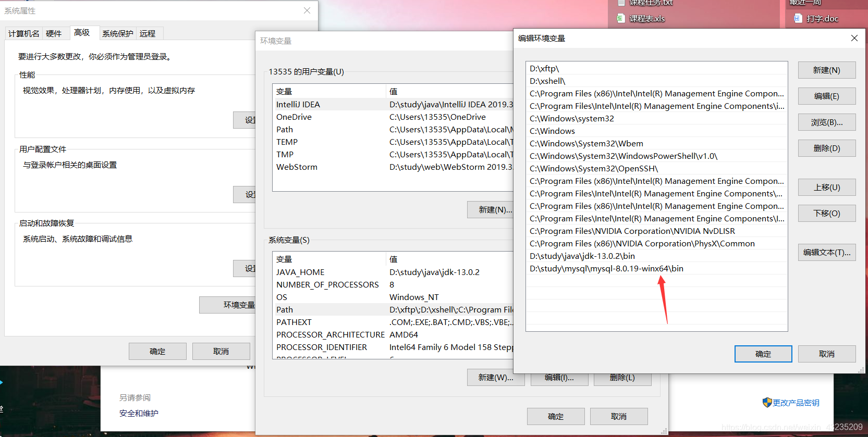Move entry up with 上移(U)
Screen dimensions: 868x437
tap(827, 188)
